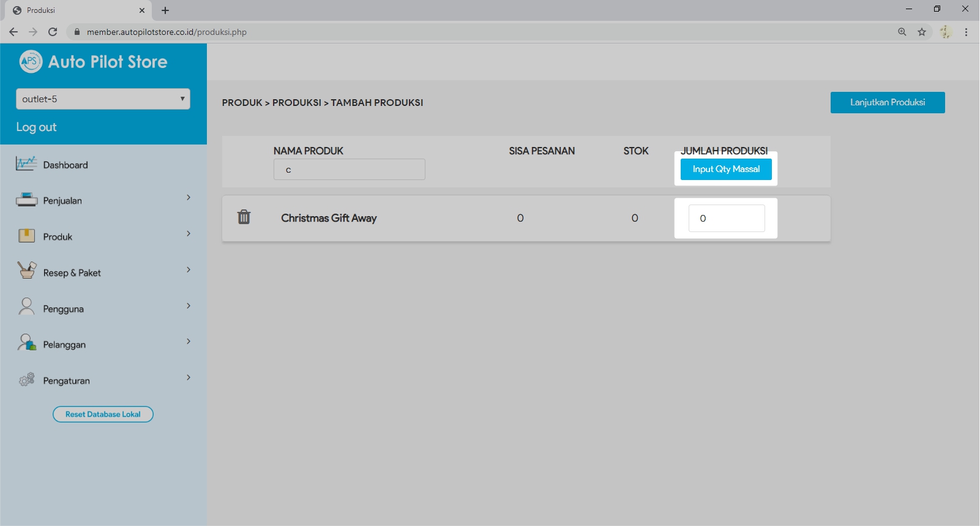Open the outlet-5 dropdown selector
The height and width of the screenshot is (526, 980).
[103, 99]
